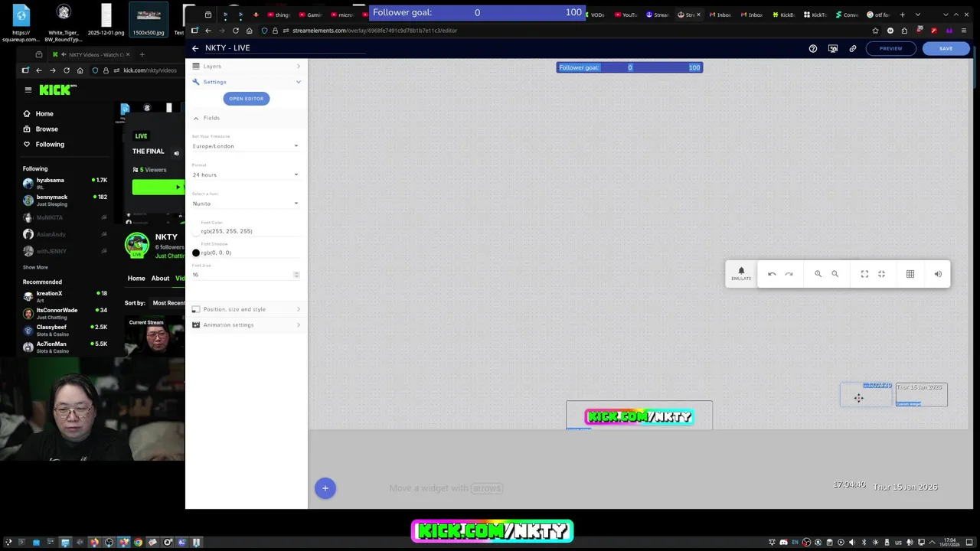Undo the last change in the editor

point(772,274)
